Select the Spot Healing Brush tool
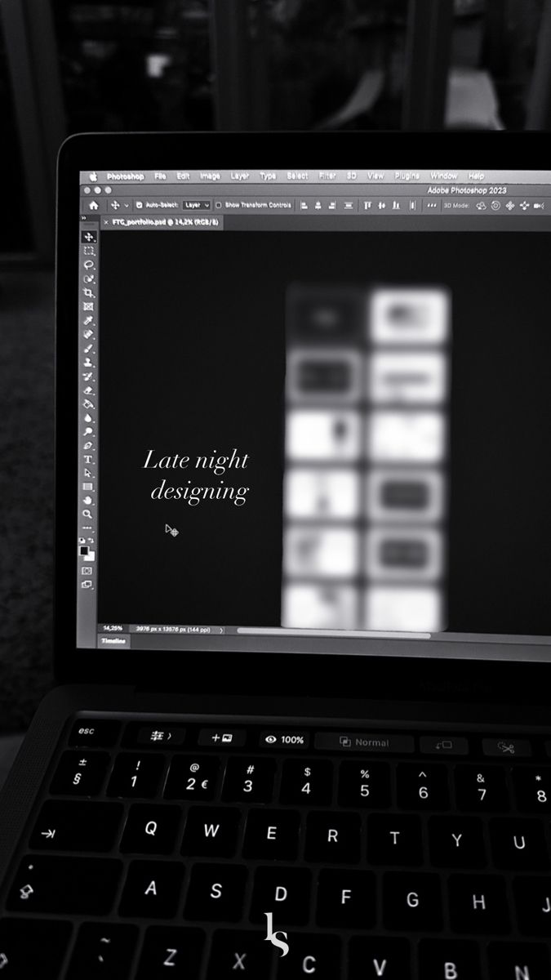The height and width of the screenshot is (980, 551). tap(89, 335)
